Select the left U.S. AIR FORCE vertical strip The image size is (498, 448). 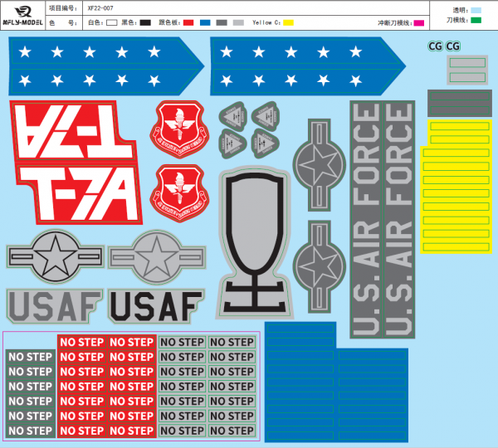[366, 219]
